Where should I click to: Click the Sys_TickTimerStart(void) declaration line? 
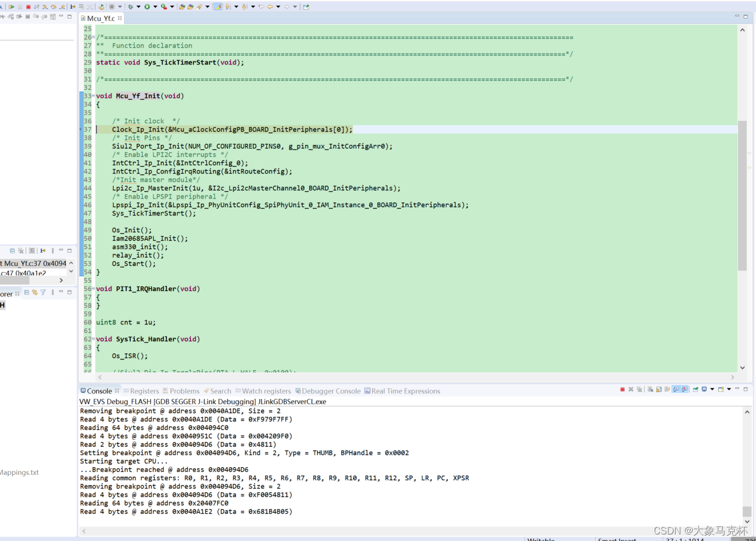click(170, 62)
